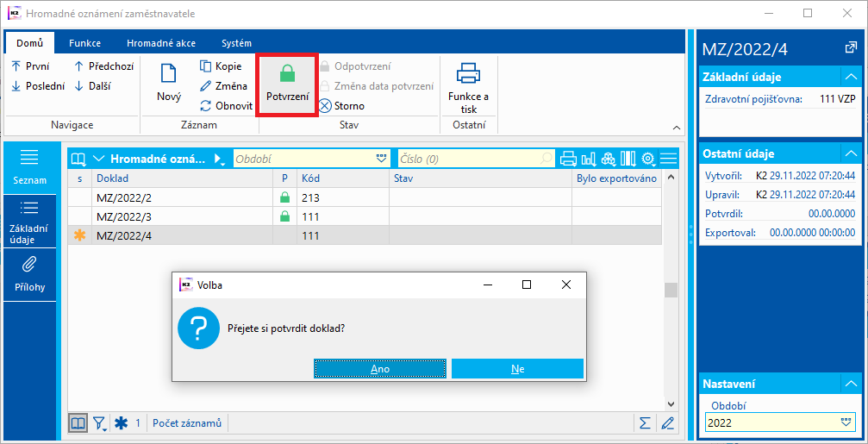Select the row MZ/2022/4
Screen dimensions: 868x444
pyautogui.click(x=365, y=236)
